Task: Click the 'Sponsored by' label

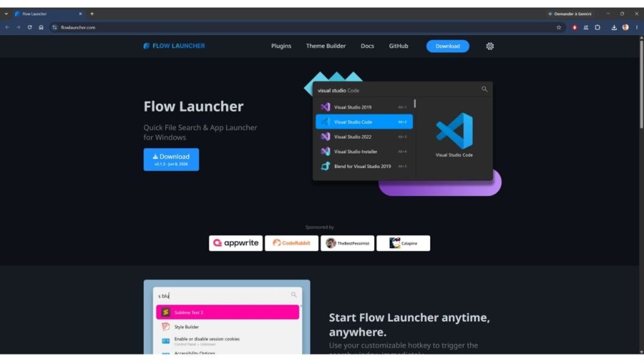Action: pos(319,227)
